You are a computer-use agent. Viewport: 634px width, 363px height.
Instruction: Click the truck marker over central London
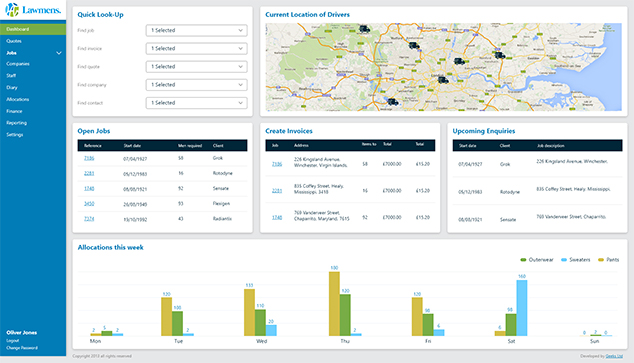click(x=443, y=80)
